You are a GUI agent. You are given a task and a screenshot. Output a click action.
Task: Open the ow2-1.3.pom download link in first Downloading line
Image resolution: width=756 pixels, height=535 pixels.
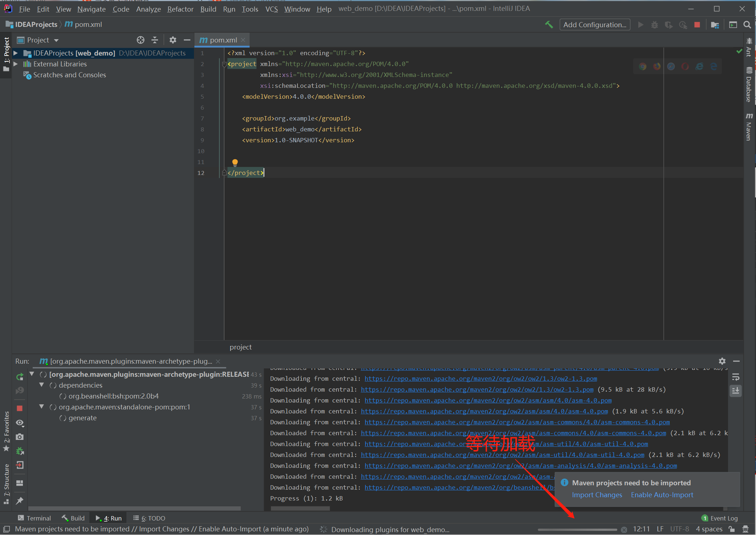click(x=481, y=379)
